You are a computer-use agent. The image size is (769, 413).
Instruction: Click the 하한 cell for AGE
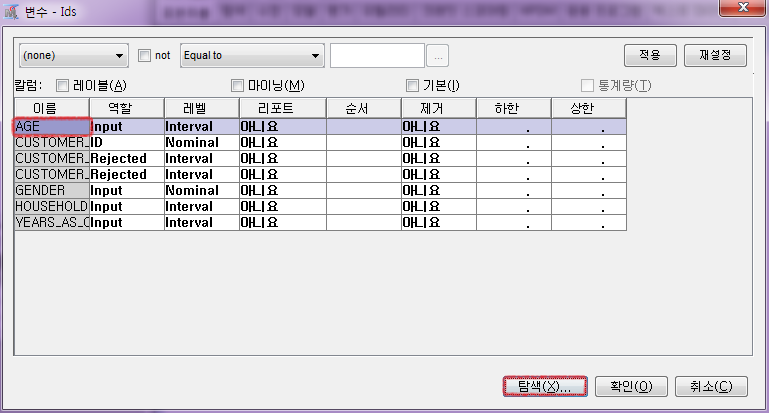click(513, 127)
